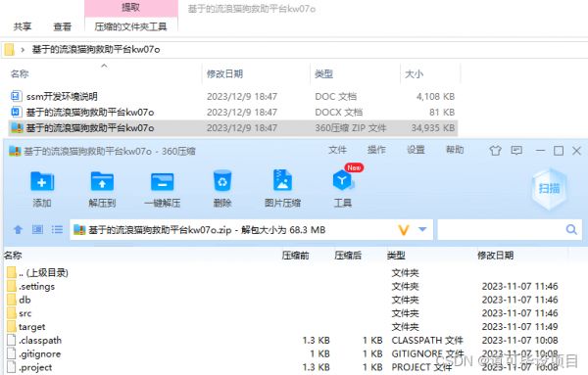Sort archive list by 名称 column in 360压缩
This screenshot has width=588, height=375.
coord(13,256)
